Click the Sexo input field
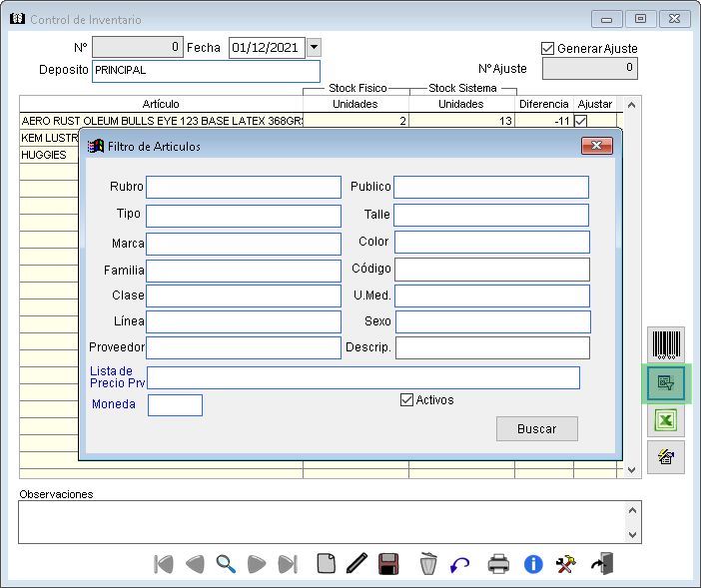The height and width of the screenshot is (588, 701). (493, 322)
